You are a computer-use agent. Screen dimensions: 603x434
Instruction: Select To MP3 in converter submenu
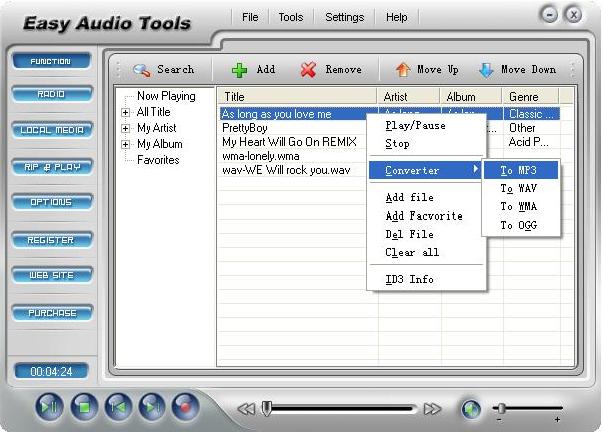[521, 170]
